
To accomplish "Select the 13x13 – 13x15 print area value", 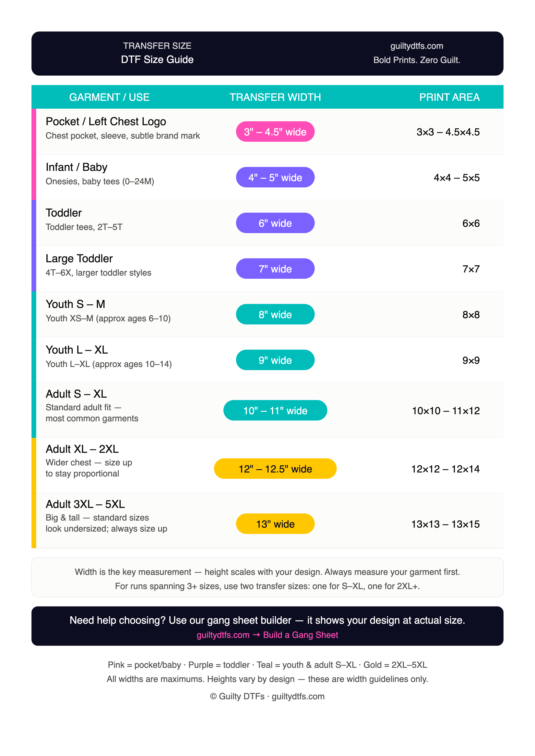I will [445, 524].
